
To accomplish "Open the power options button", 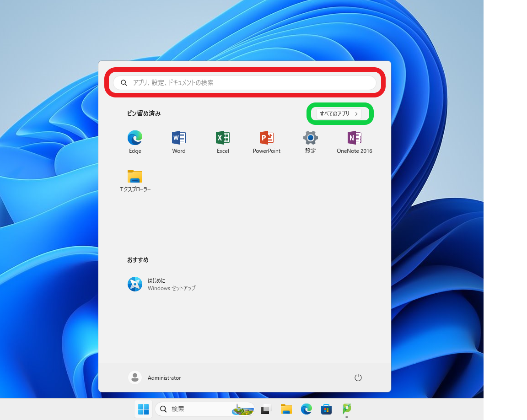I will click(x=358, y=377).
